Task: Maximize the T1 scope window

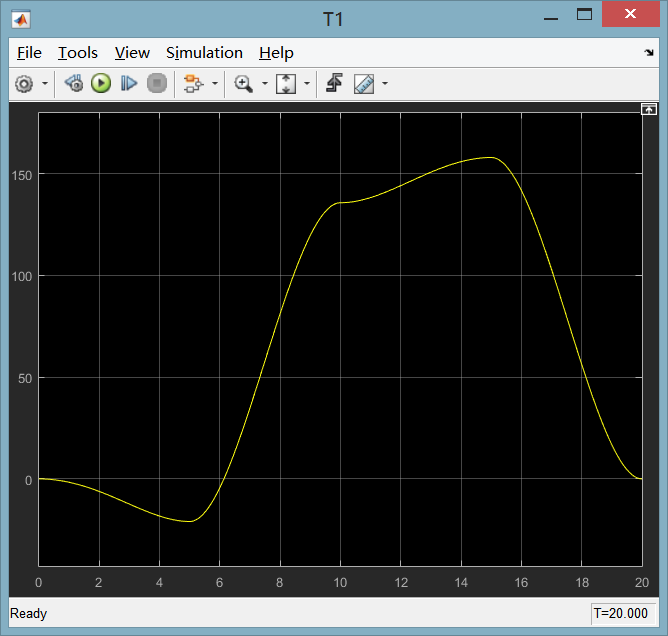Action: point(584,14)
